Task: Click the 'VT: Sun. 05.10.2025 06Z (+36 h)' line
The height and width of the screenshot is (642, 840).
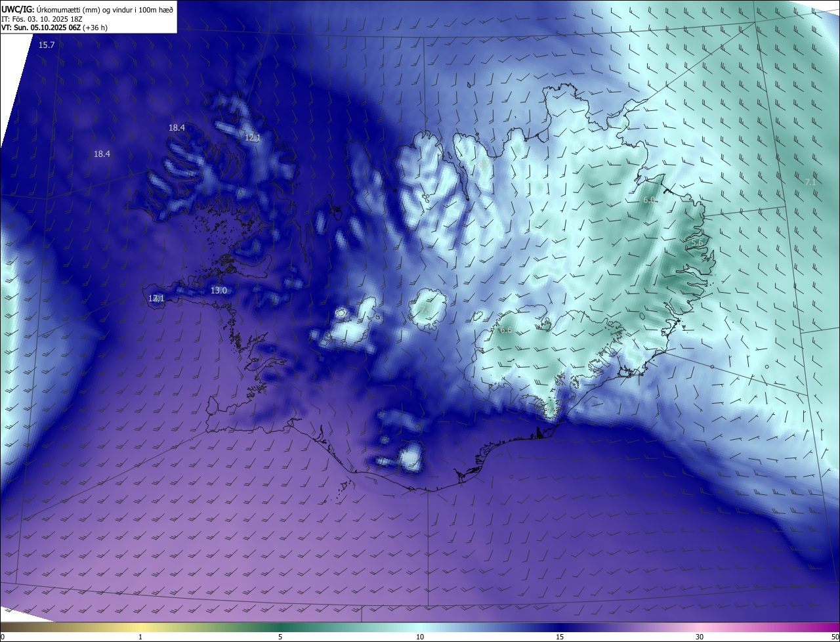Action: tap(56, 28)
